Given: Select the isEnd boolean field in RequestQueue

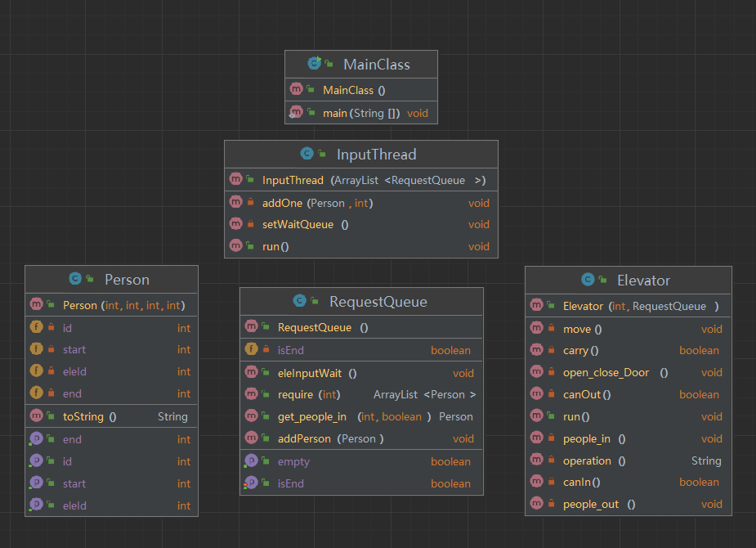Looking at the screenshot, I should click(361, 350).
